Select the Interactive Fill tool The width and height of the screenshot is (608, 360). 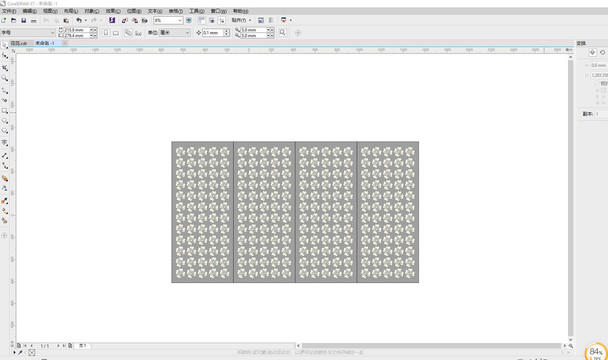tap(5, 211)
